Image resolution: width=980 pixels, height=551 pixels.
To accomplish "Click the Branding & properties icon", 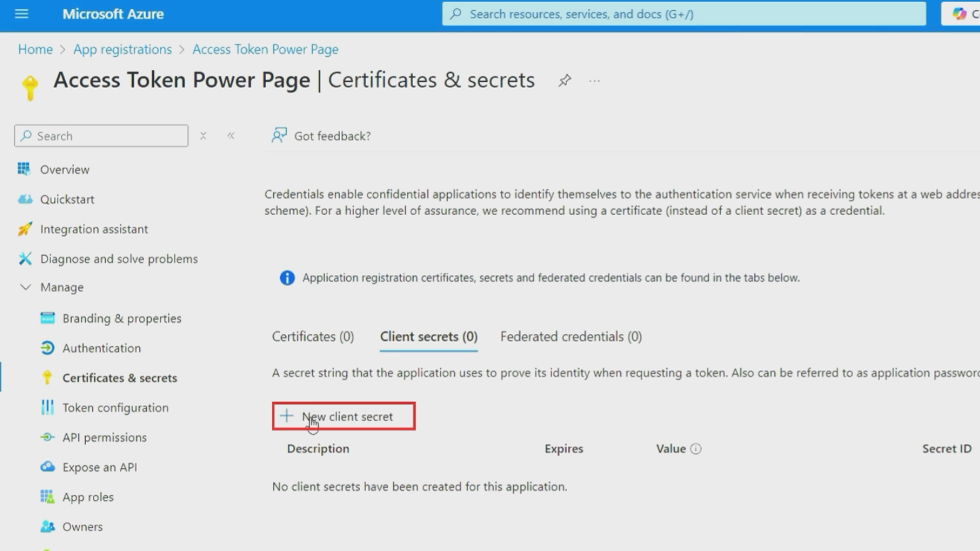I will (x=48, y=318).
